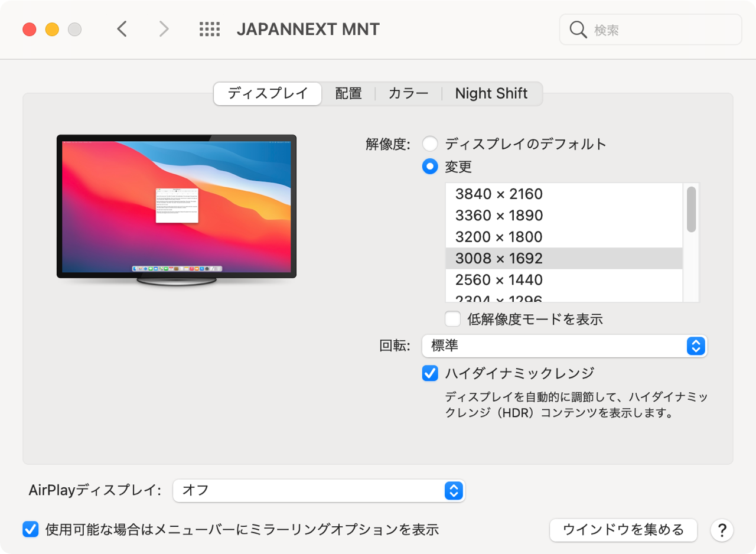Screen dimensions: 756x554
Task: Open help with the question mark button
Action: pos(722,530)
